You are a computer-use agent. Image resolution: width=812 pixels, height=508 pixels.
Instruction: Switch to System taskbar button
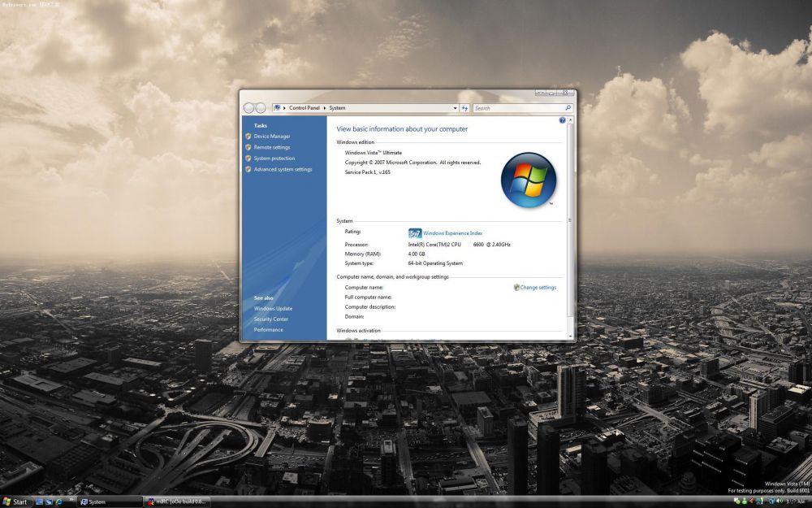pos(110,501)
